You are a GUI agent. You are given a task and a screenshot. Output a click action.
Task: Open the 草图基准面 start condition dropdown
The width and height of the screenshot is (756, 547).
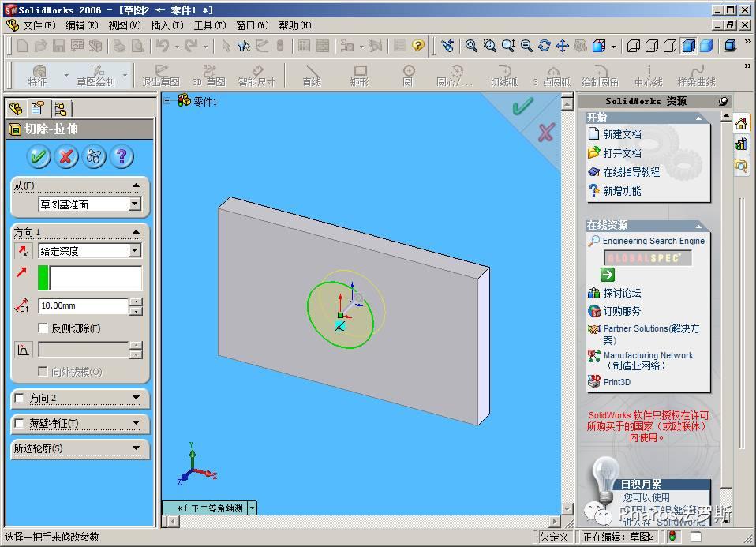pos(135,204)
